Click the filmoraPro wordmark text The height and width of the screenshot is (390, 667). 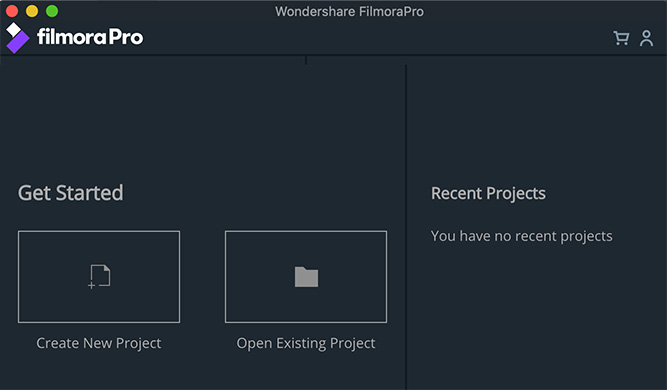point(90,37)
